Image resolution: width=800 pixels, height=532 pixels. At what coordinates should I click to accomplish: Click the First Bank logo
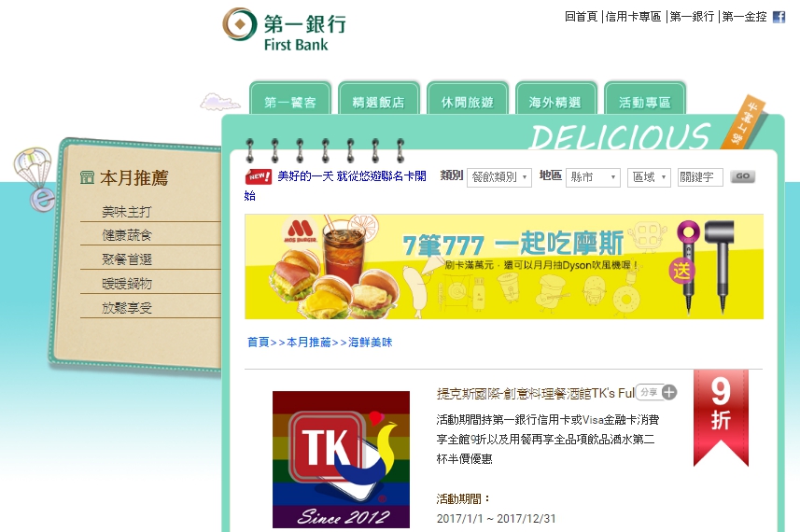coord(285,30)
